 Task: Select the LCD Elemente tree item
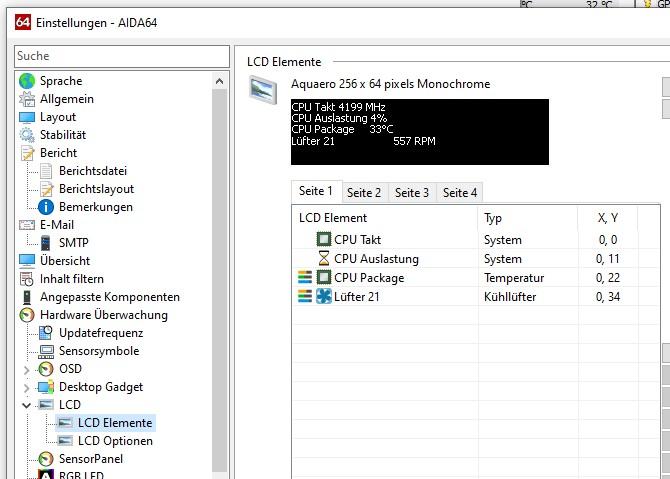(x=115, y=423)
